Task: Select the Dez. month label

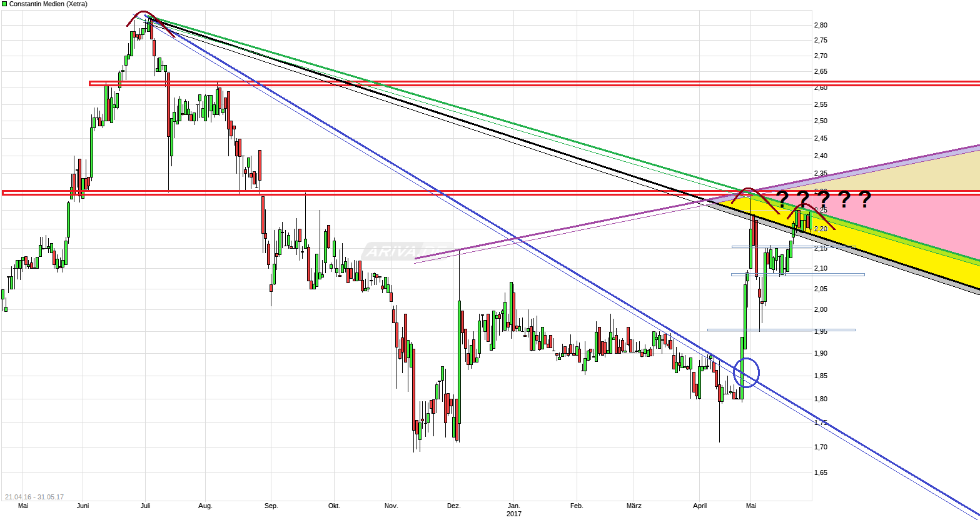Action: tap(454, 506)
